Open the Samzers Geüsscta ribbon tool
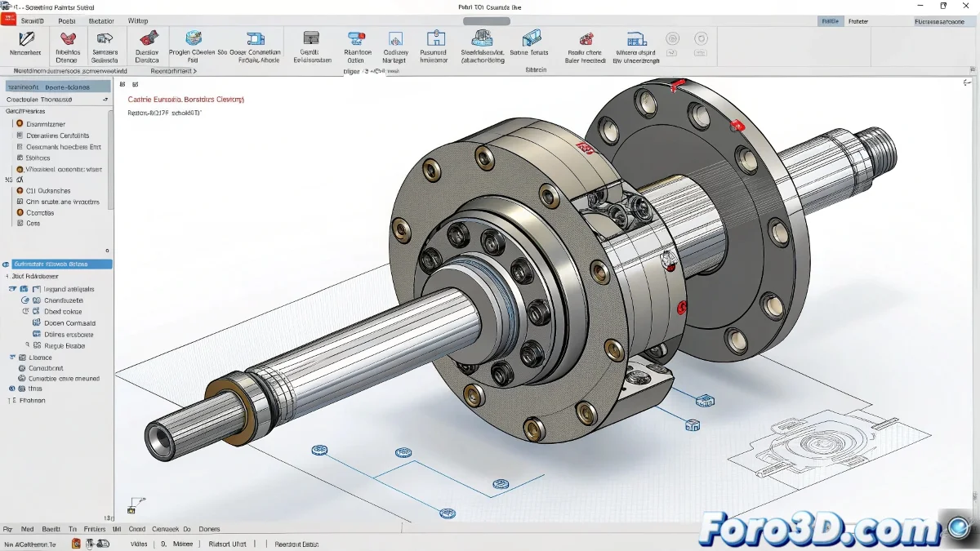 click(x=104, y=38)
